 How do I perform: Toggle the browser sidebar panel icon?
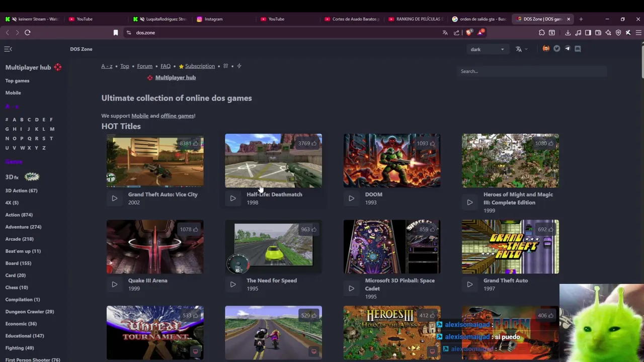[x=588, y=33]
